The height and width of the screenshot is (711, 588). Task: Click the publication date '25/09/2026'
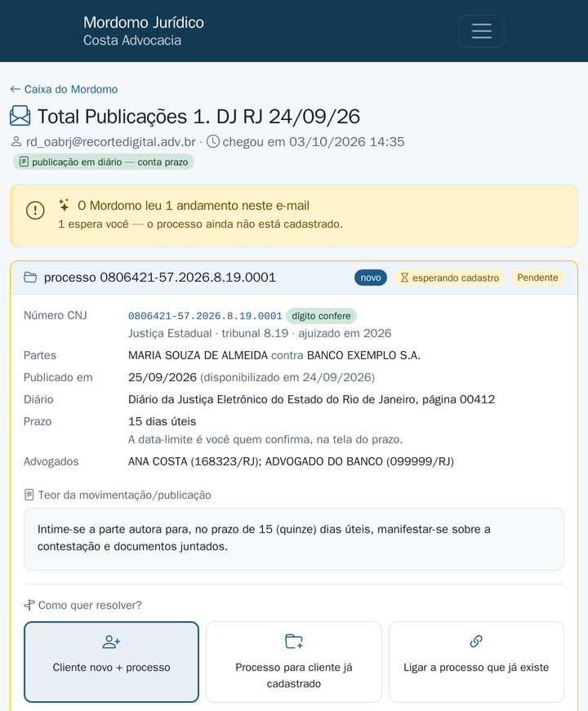click(163, 377)
